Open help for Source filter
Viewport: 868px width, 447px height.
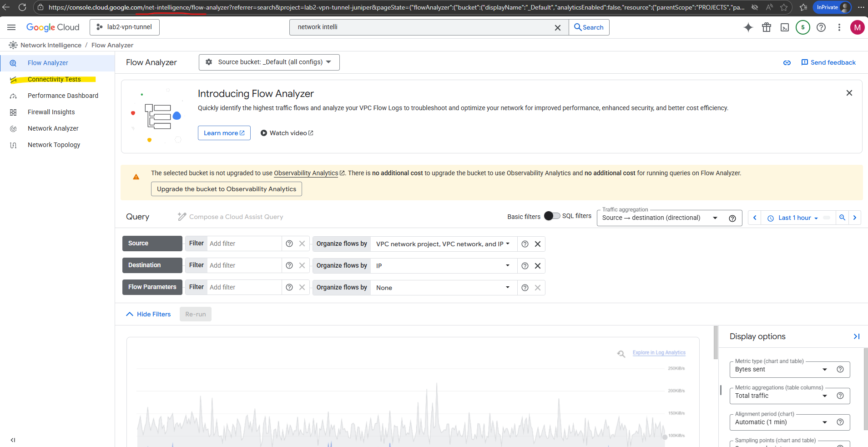289,244
